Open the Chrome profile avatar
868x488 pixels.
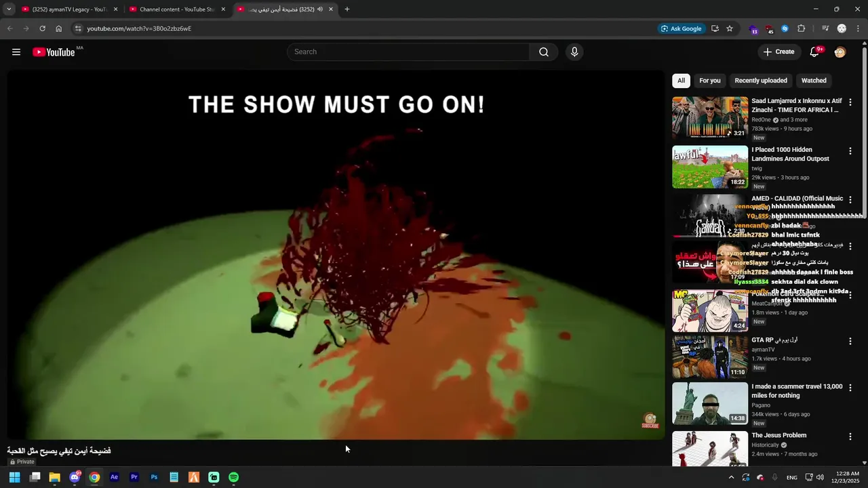pyautogui.click(x=842, y=28)
